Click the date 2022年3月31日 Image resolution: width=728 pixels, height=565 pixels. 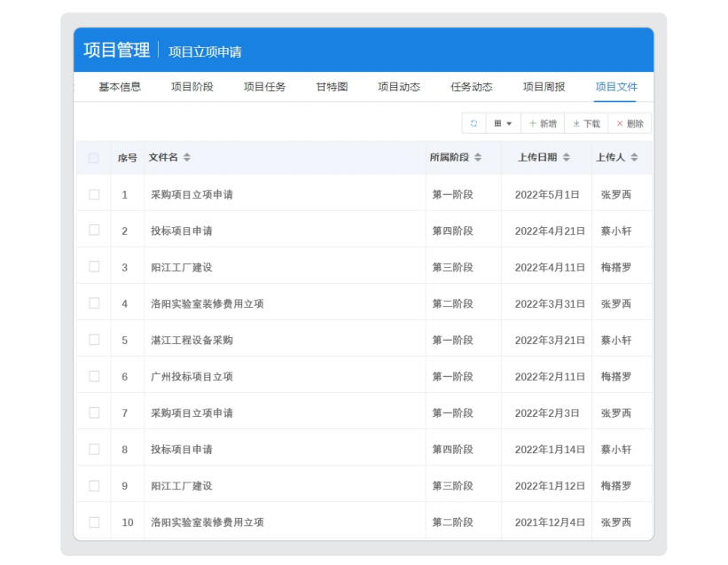tap(550, 303)
